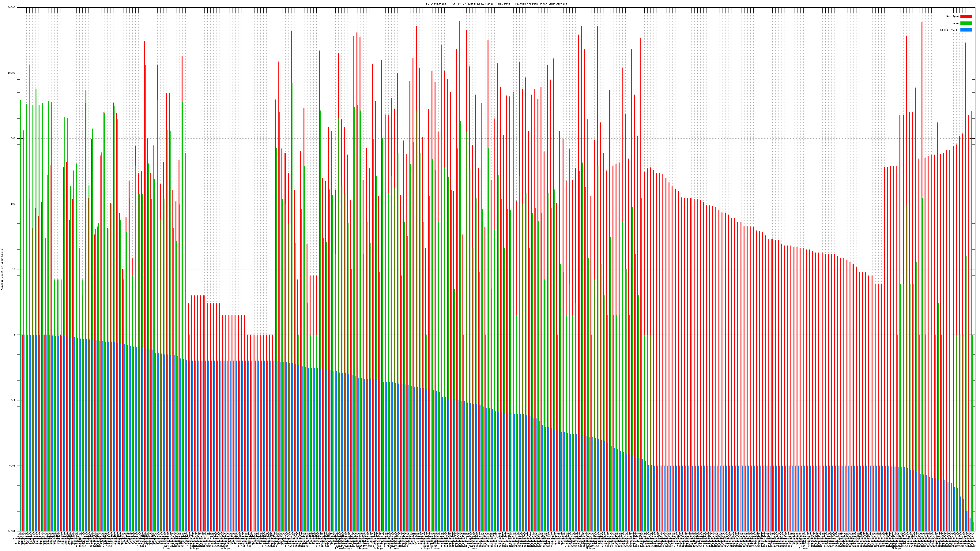Click the green Spam legend swatch
The image size is (980, 551).
pyautogui.click(x=966, y=23)
